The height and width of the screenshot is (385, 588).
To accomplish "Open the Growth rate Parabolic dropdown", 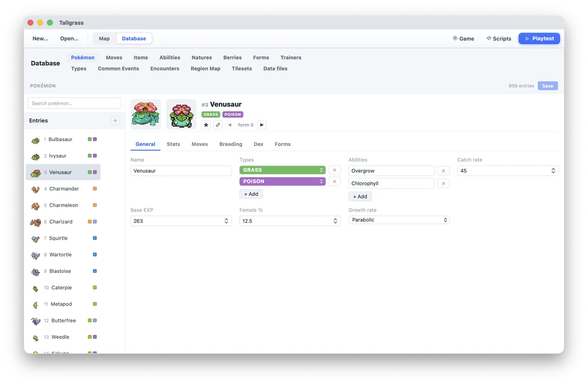I will (x=399, y=220).
